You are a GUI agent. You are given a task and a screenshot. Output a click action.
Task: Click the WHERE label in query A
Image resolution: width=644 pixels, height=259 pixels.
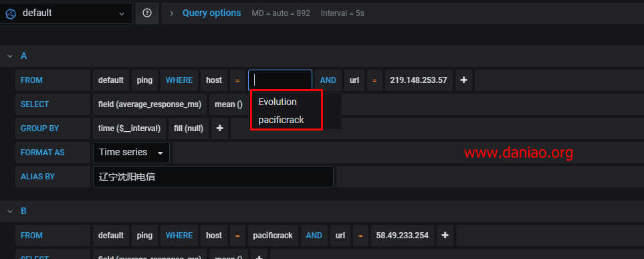[x=179, y=80]
